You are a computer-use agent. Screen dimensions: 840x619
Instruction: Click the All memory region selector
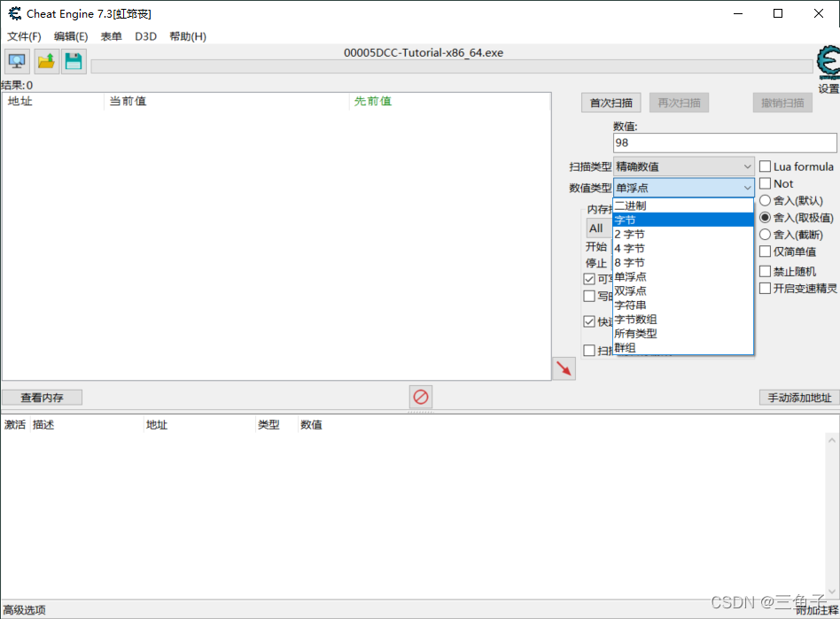pyautogui.click(x=600, y=228)
